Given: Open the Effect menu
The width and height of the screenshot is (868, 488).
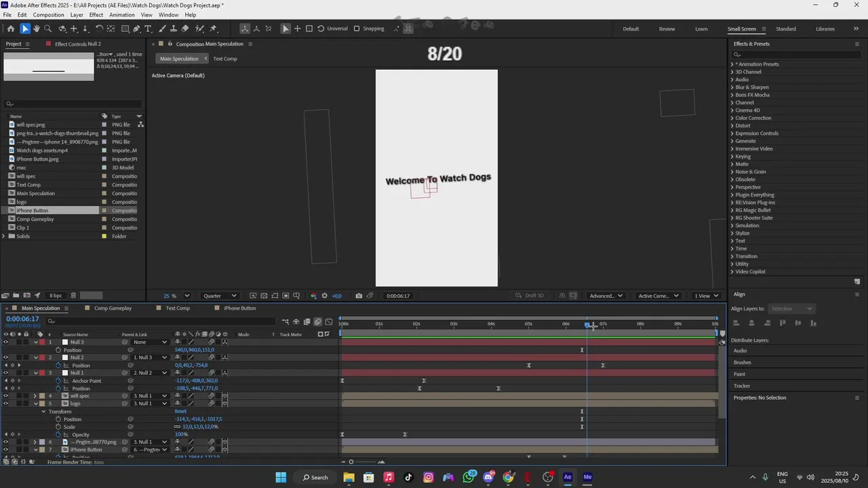Looking at the screenshot, I should coord(96,15).
